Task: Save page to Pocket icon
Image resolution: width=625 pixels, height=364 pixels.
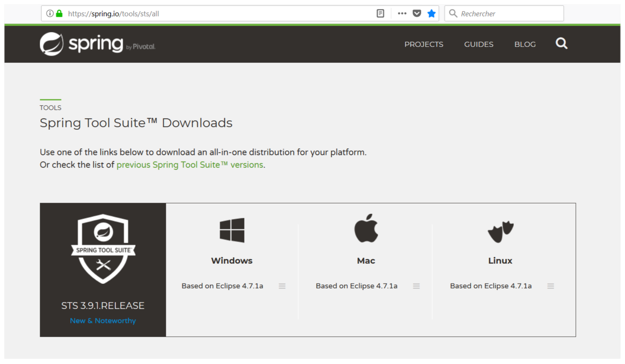Action: tap(417, 14)
